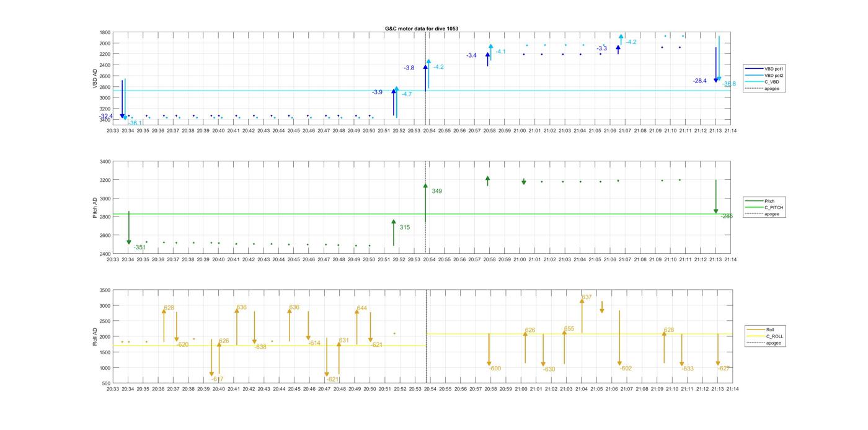Click the '644' roll data label
868x430 pixels.
pos(362,308)
